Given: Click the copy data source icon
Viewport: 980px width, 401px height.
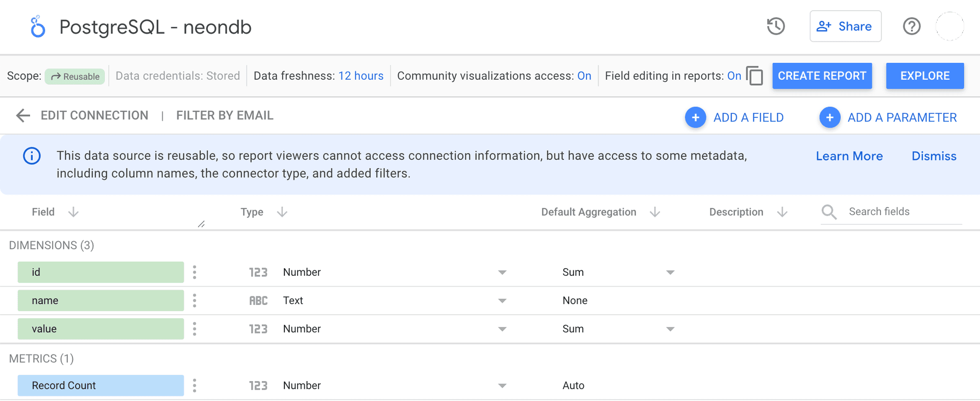Looking at the screenshot, I should pyautogui.click(x=754, y=76).
